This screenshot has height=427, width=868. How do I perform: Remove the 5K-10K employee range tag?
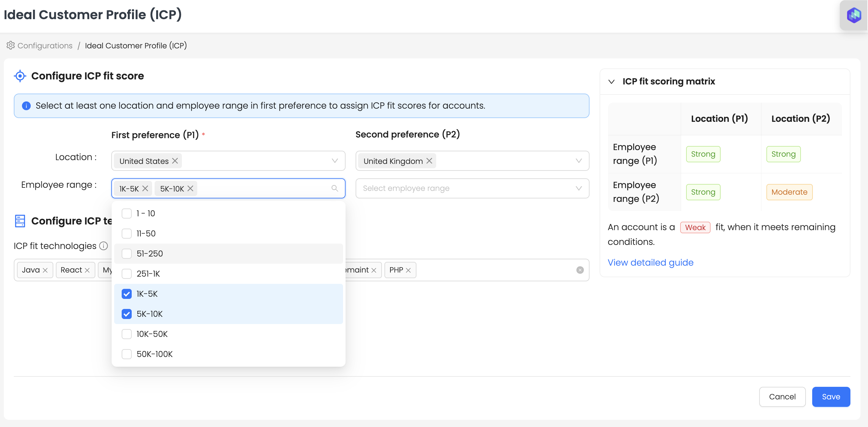click(190, 189)
